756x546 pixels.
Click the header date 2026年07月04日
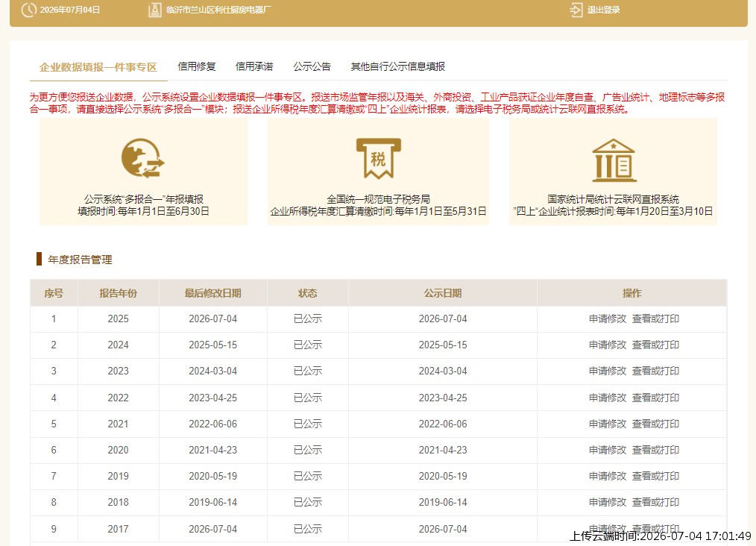tap(70, 10)
